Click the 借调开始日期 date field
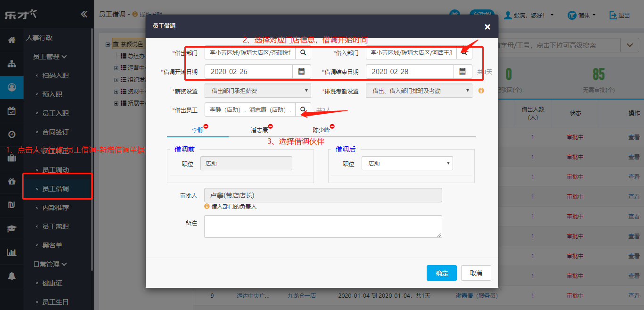Image resolution: width=644 pixels, height=310 pixels. pyautogui.click(x=248, y=72)
